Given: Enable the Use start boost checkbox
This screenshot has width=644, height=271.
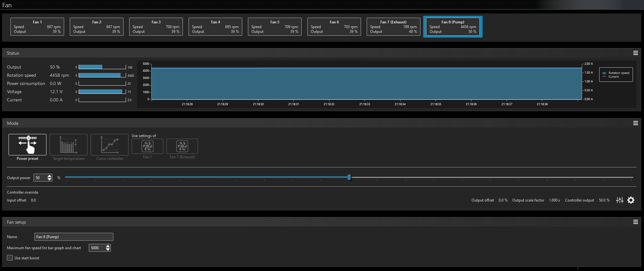Looking at the screenshot, I should (10, 258).
